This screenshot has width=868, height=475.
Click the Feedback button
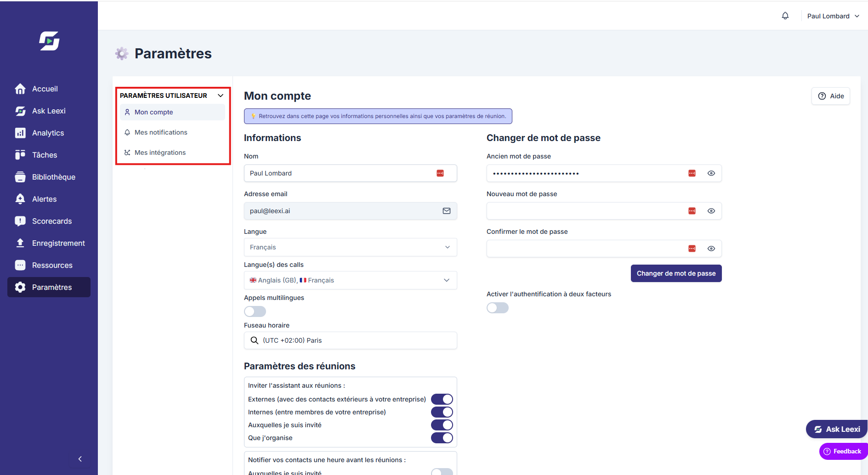pos(843,451)
